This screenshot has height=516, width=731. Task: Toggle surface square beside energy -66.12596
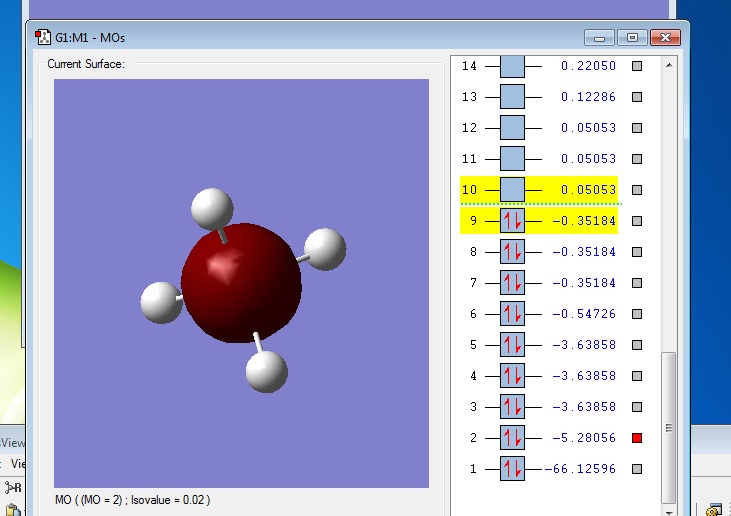(x=637, y=469)
